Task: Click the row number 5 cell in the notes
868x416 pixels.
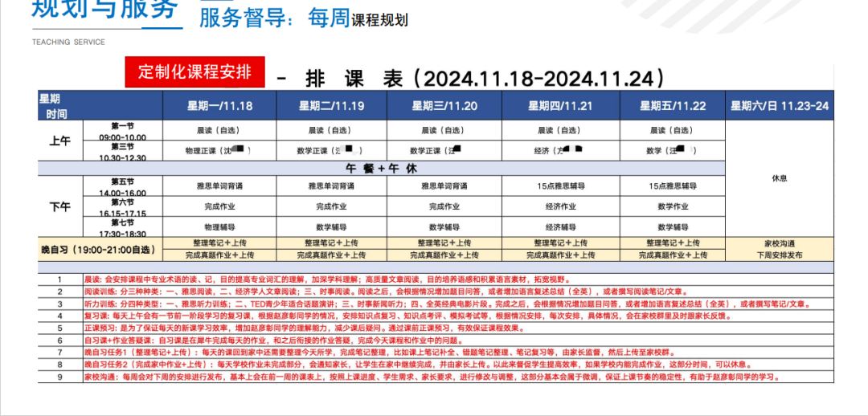Action: (x=60, y=328)
